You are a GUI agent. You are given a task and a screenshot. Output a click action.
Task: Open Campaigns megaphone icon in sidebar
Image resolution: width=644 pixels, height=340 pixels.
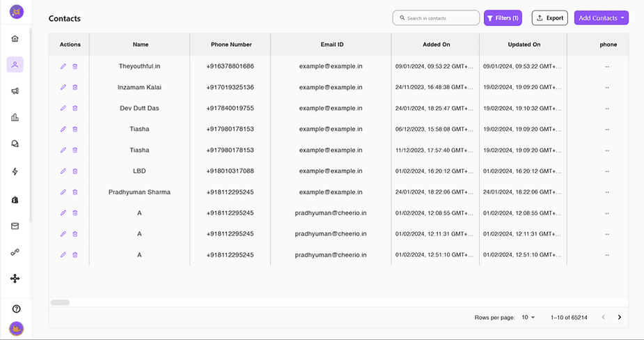click(15, 91)
